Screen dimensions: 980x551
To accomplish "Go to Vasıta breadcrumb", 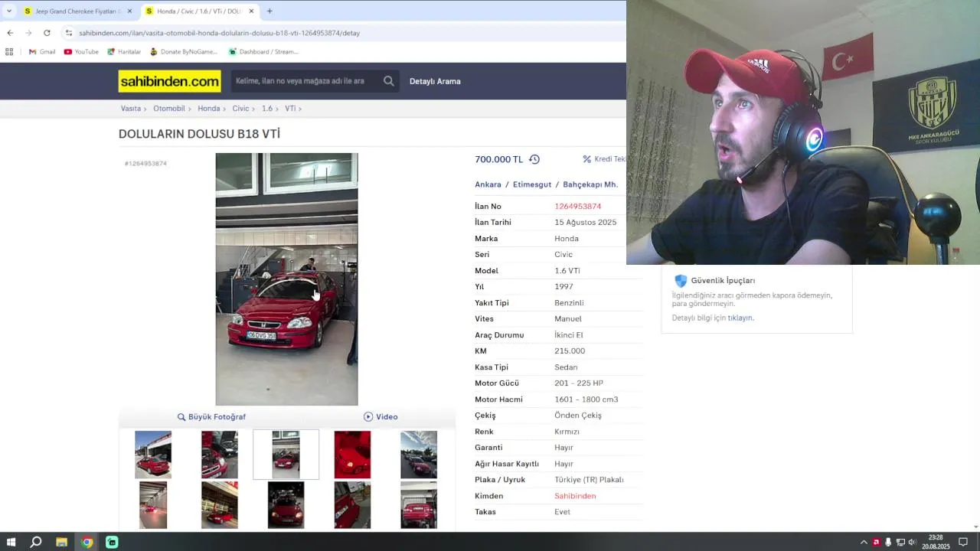I will point(131,109).
